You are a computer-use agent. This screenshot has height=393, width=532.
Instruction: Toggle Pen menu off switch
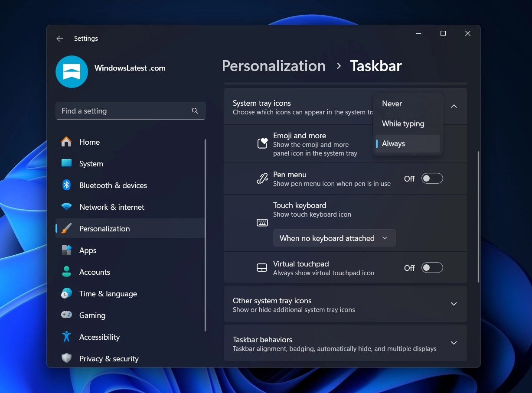click(x=432, y=178)
